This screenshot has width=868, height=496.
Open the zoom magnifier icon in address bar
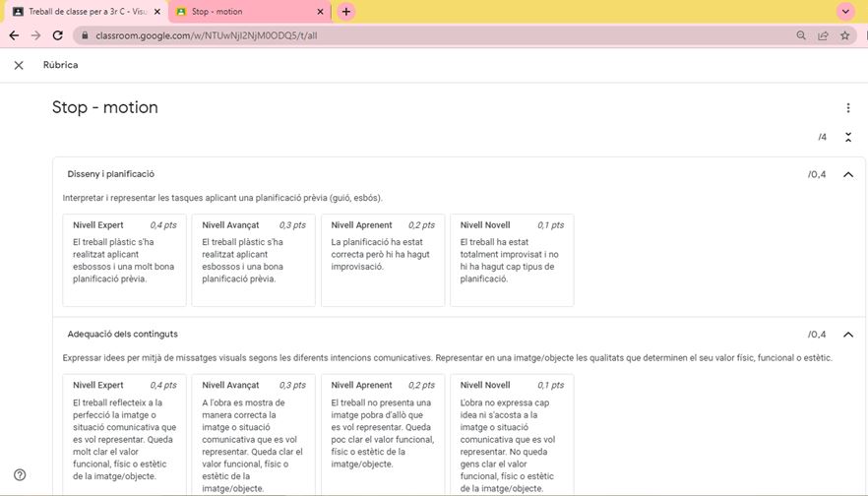click(801, 35)
